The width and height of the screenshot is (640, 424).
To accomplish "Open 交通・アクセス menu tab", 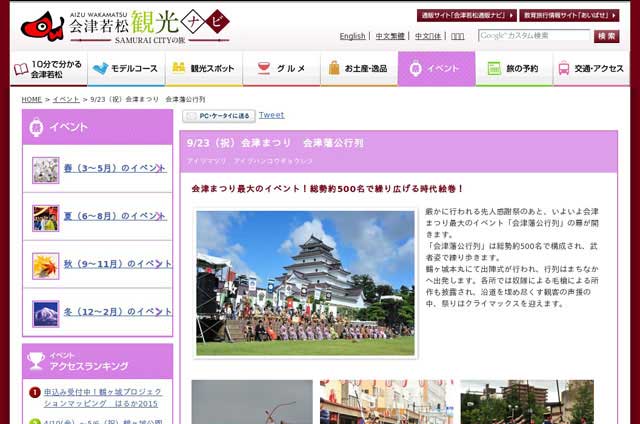I will tap(591, 69).
